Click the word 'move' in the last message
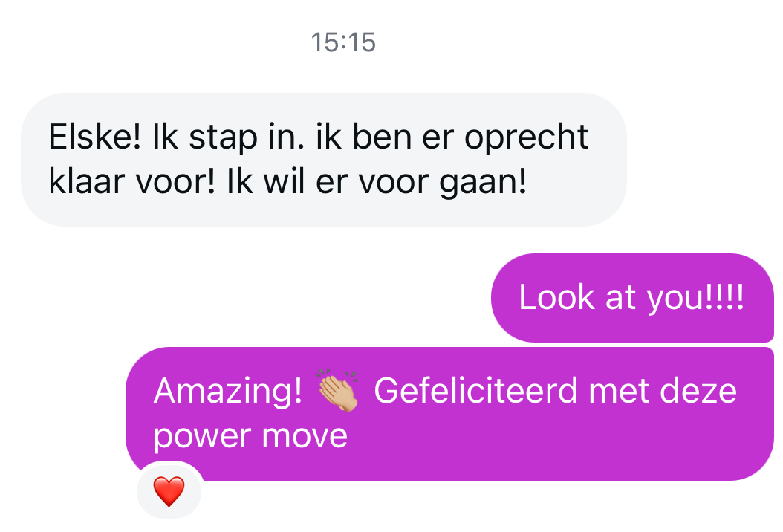783x532 pixels. 305,436
